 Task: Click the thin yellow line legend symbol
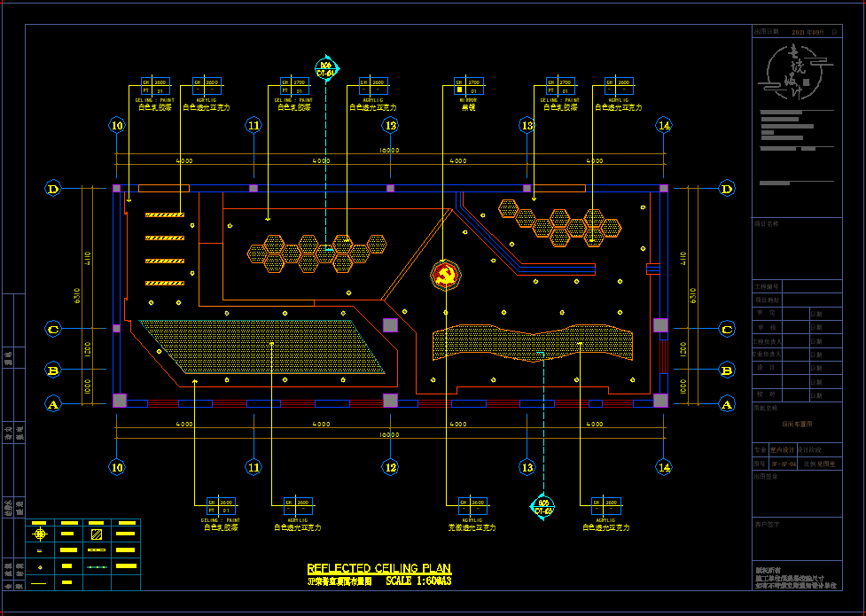point(39,582)
